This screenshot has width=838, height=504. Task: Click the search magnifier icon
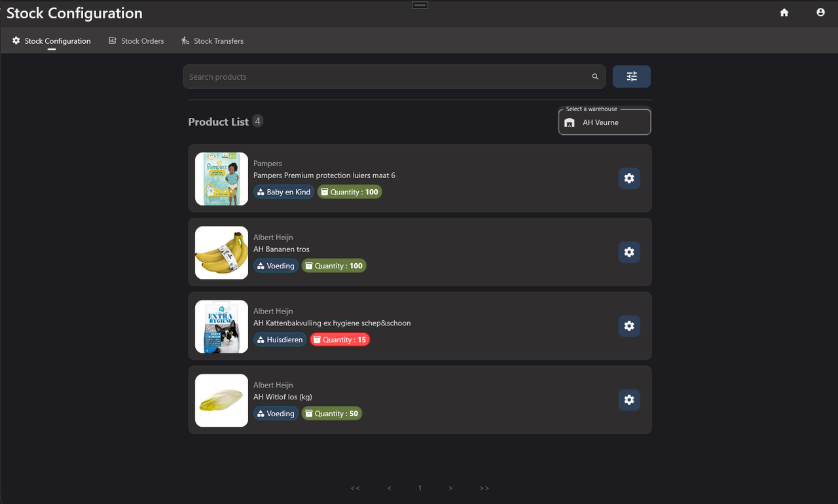coord(595,77)
